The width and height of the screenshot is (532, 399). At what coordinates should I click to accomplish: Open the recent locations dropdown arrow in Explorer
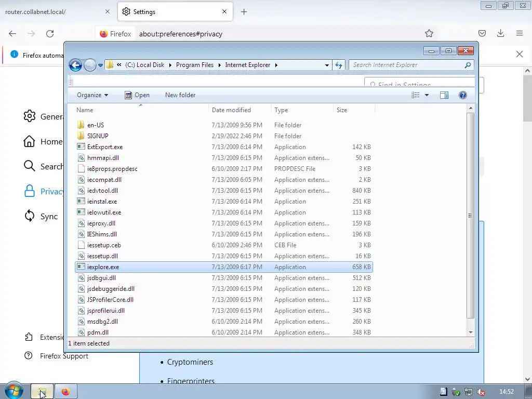pos(100,65)
